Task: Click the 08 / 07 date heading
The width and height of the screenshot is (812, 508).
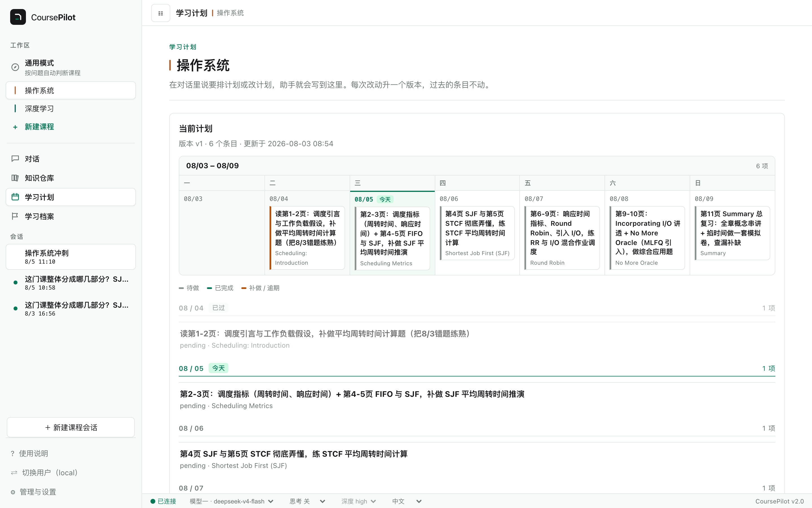Action: 191,488
